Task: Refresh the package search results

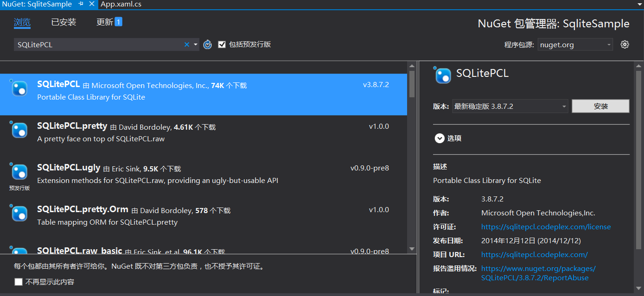Action: pyautogui.click(x=208, y=44)
